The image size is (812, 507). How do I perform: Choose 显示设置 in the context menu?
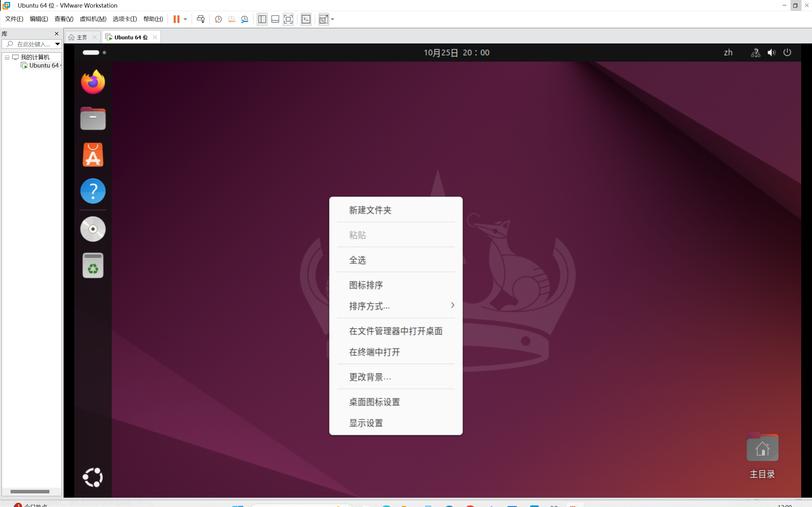click(396, 423)
